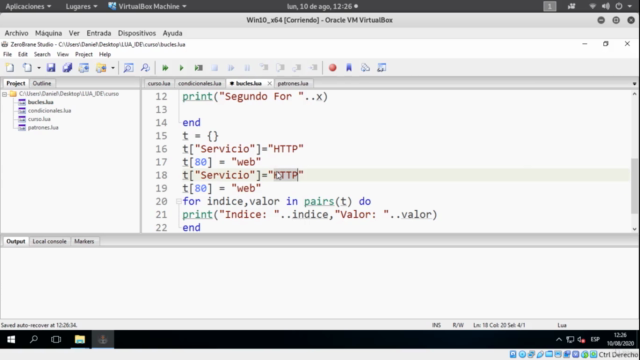Open the Help menu
Viewport: 640px width, 360px height.
click(105, 54)
